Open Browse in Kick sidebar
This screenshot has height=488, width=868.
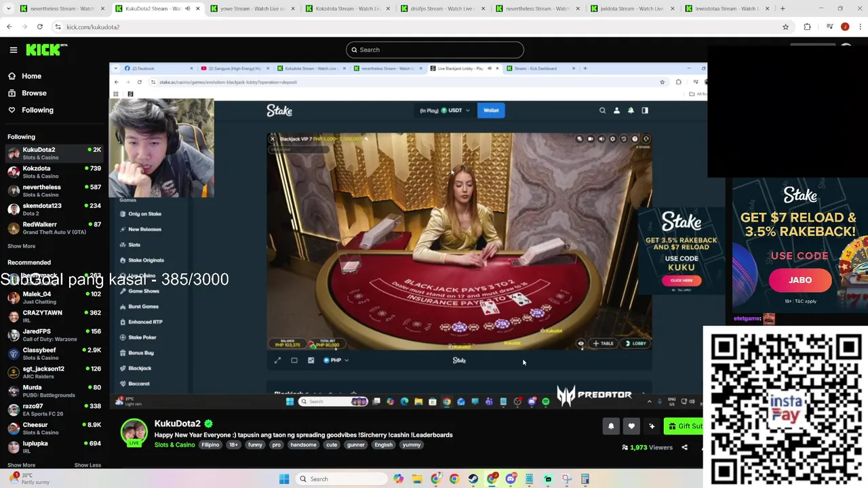(x=34, y=93)
